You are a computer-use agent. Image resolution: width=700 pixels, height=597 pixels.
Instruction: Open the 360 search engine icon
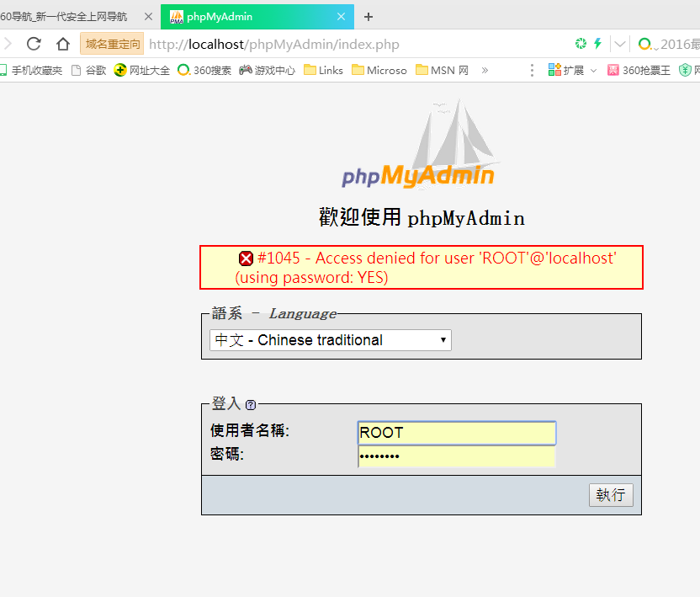click(x=644, y=44)
